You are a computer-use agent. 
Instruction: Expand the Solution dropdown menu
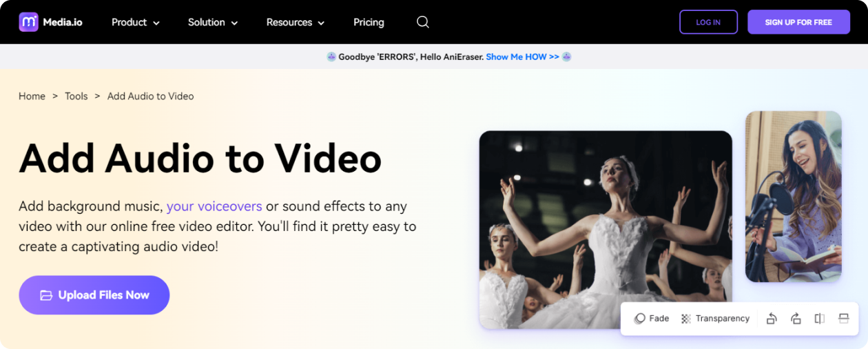tap(213, 22)
